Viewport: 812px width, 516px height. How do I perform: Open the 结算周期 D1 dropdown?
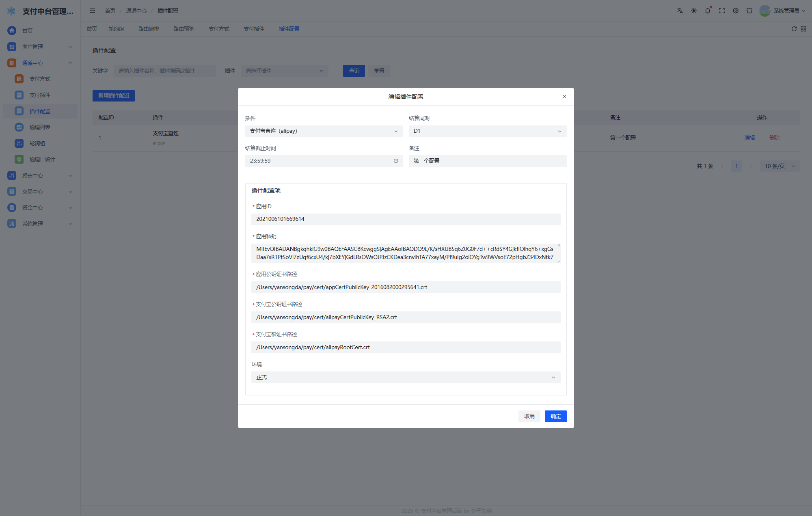pos(487,131)
